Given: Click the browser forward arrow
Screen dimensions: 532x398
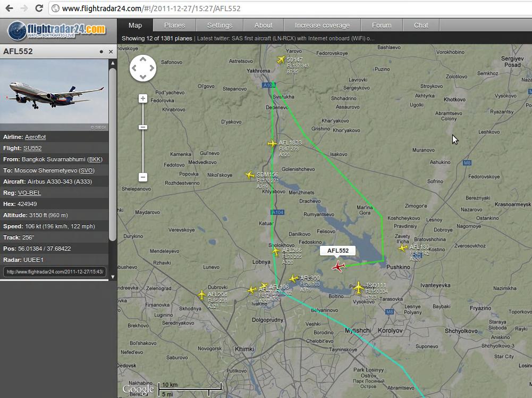Looking at the screenshot, I should [24, 8].
